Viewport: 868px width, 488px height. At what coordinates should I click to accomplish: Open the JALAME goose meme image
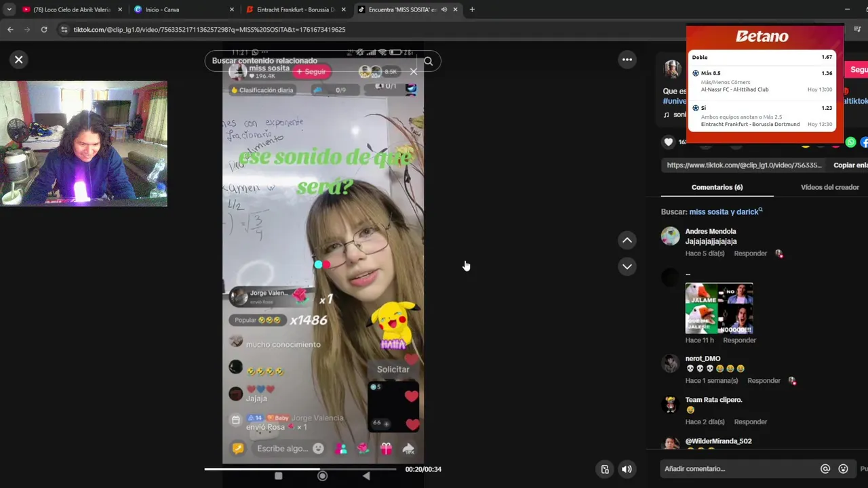tap(719, 308)
